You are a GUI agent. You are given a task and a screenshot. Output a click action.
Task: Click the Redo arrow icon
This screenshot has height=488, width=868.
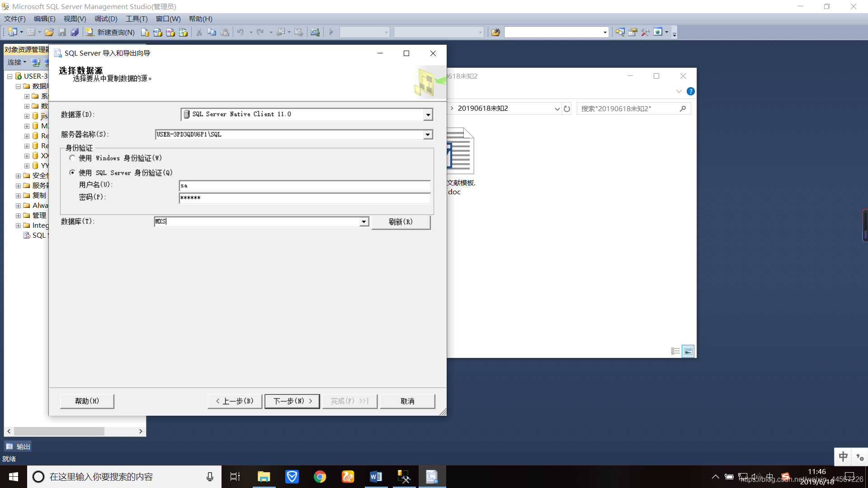click(x=260, y=32)
